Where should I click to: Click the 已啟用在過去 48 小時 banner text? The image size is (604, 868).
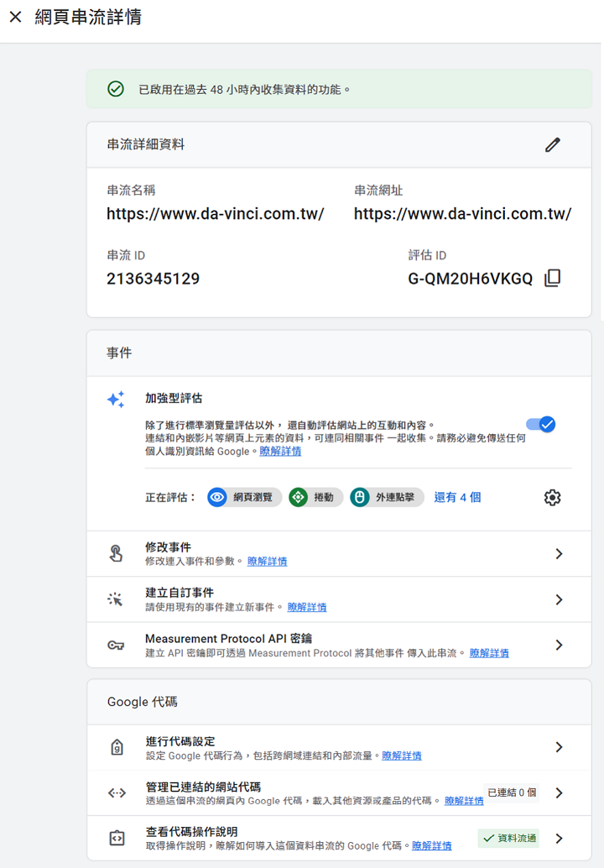pos(244,89)
